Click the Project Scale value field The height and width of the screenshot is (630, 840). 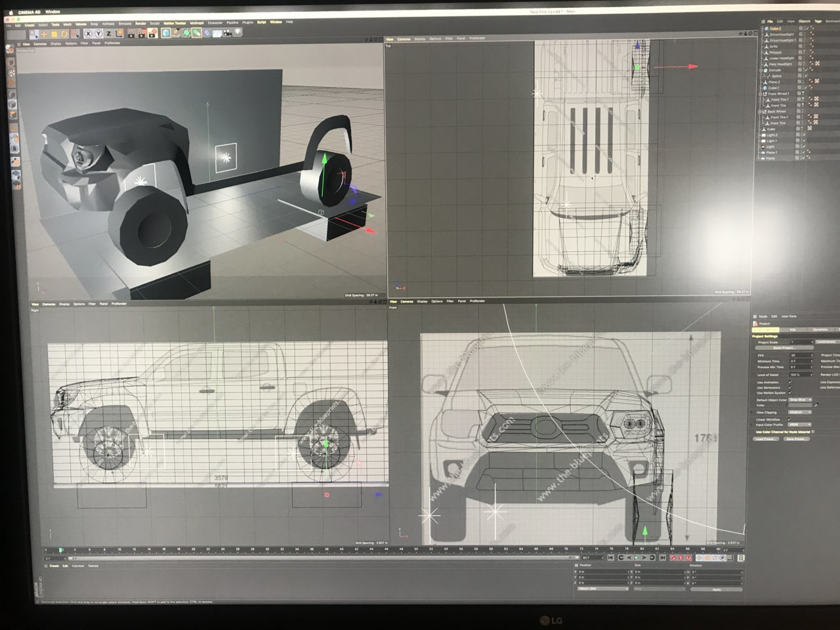click(x=801, y=342)
